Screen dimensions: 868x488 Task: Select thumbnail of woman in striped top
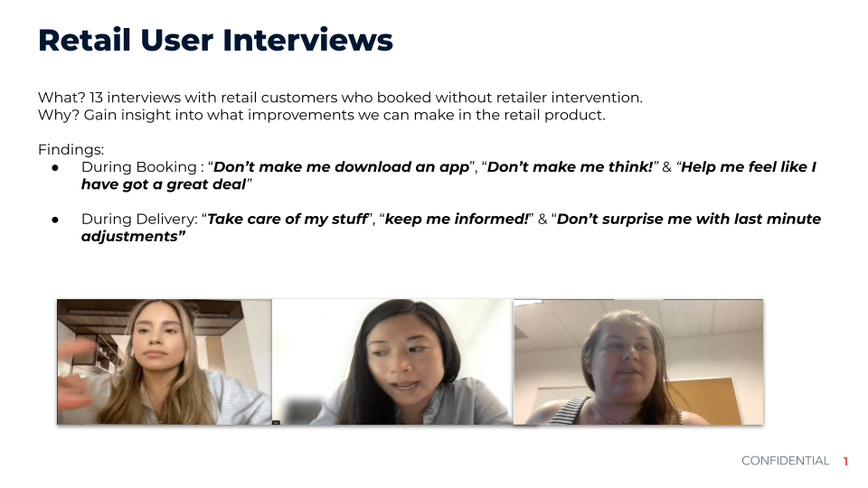[638, 361]
